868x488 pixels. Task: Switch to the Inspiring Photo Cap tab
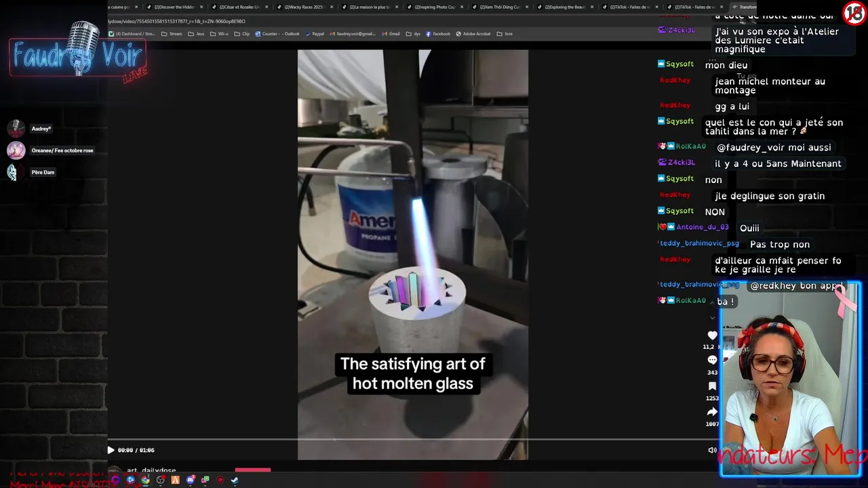pos(435,7)
